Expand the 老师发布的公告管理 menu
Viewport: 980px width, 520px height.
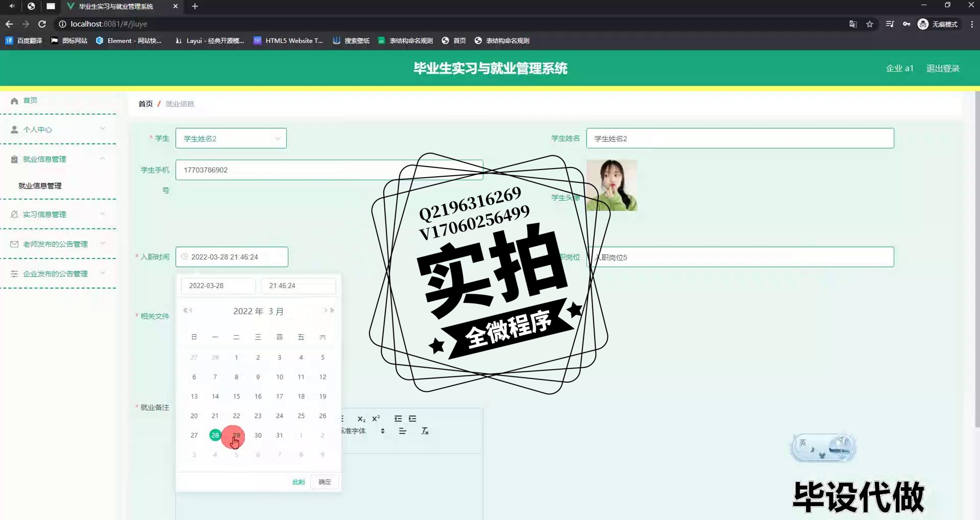[58, 244]
